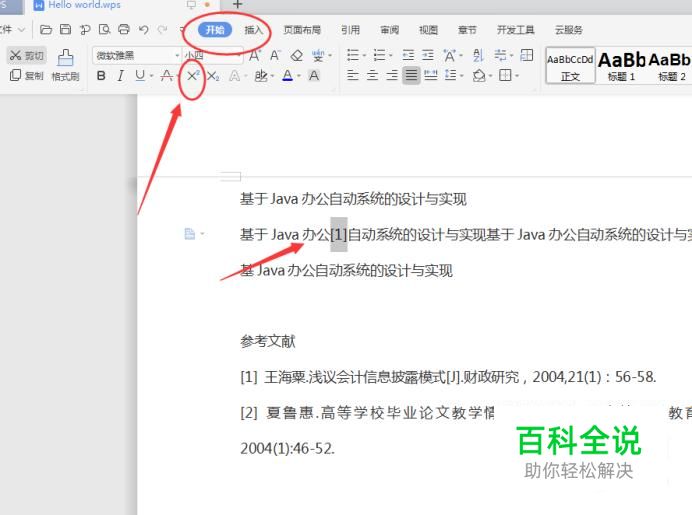Apply the 标题 2 heading style
692x515 pixels.
click(x=669, y=66)
